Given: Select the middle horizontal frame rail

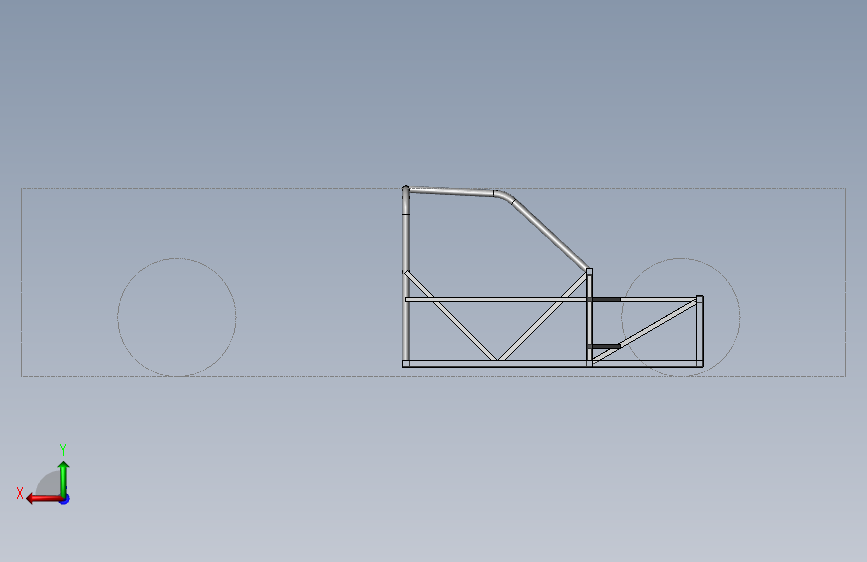Looking at the screenshot, I should click(x=550, y=299).
